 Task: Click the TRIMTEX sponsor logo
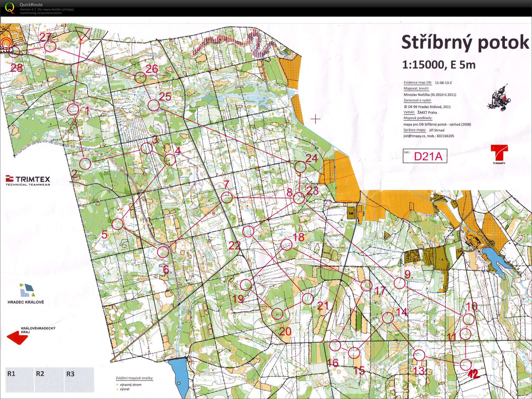[x=28, y=180]
